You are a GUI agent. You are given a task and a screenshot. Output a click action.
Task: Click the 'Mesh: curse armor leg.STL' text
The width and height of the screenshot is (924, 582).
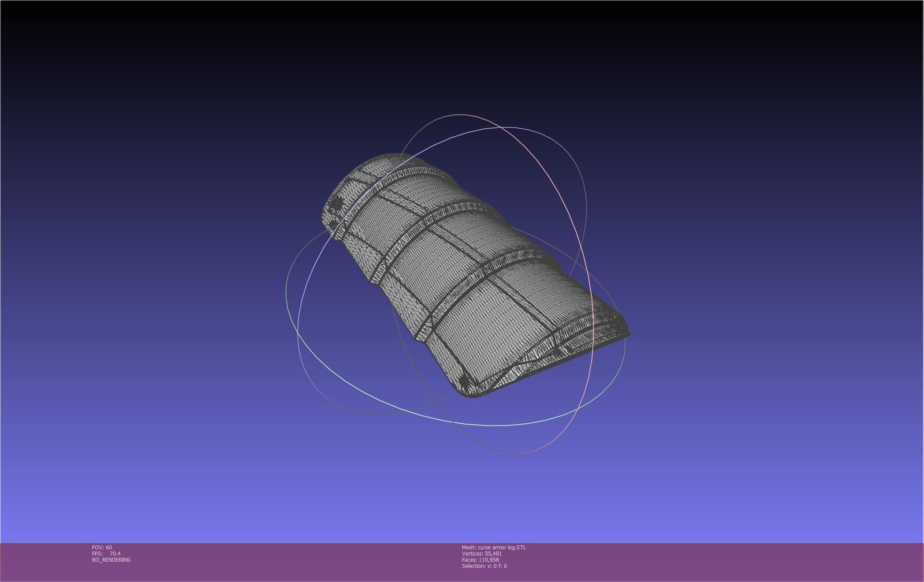[x=494, y=547]
